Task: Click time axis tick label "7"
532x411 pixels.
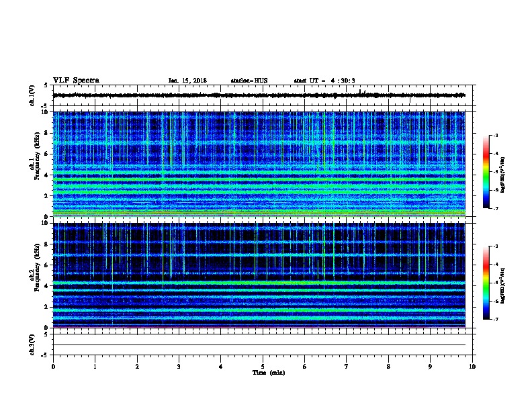Action: coord(347,366)
